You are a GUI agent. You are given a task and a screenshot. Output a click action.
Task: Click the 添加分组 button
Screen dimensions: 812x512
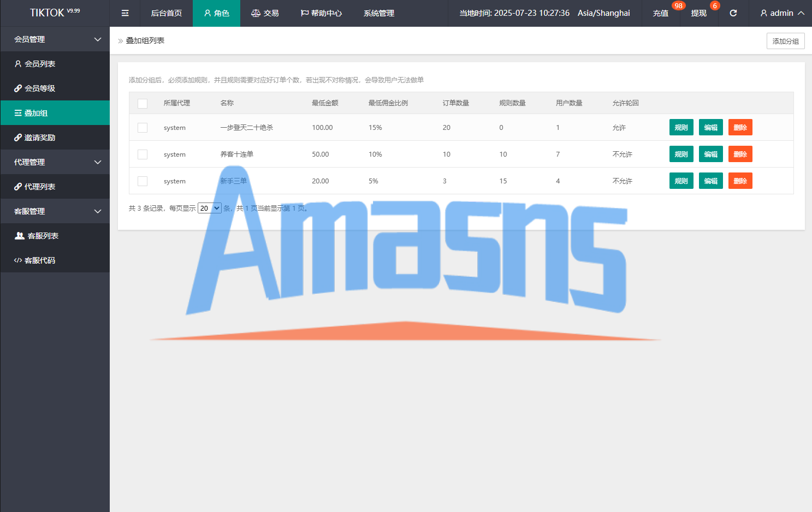785,41
